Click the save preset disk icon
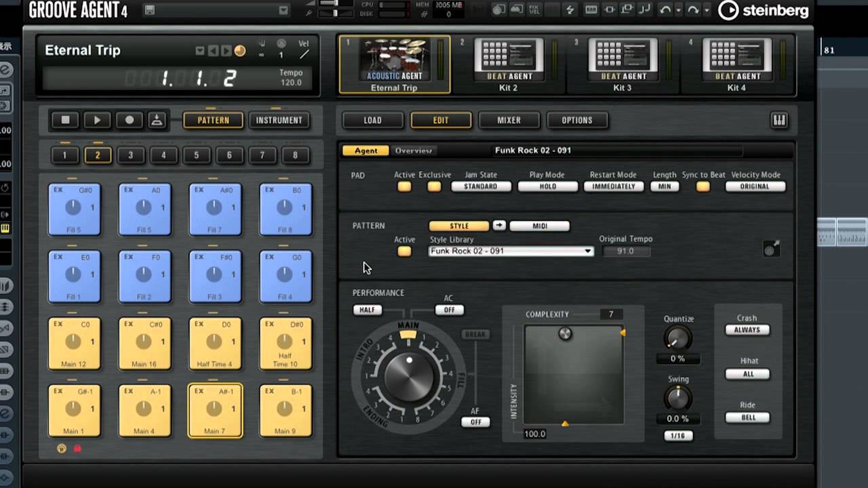 click(150, 10)
